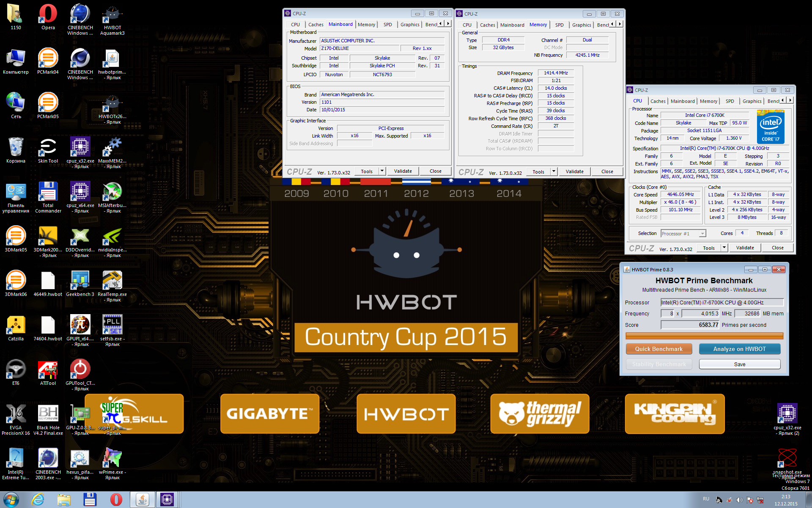Click Validate in Mainboard CPU-Z window
The image size is (812, 508).
click(403, 171)
